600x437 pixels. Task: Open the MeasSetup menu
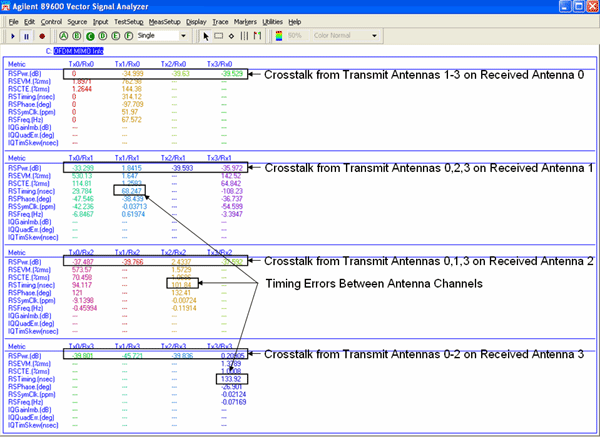(163, 21)
